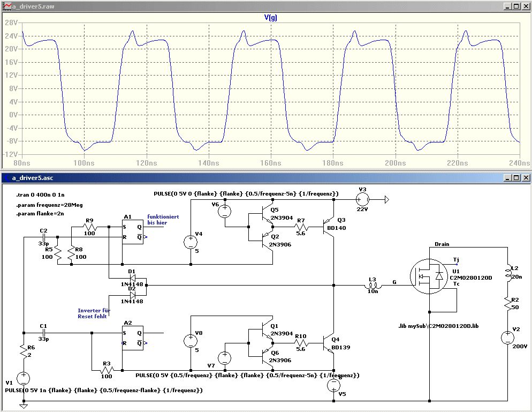Select the 1N4148 diode D1
The image size is (532, 412).
(x=132, y=279)
